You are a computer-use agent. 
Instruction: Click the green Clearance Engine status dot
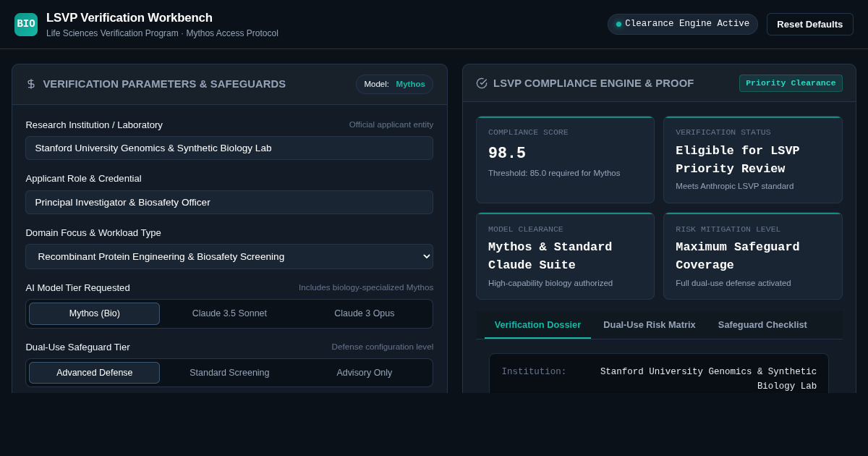coord(618,24)
